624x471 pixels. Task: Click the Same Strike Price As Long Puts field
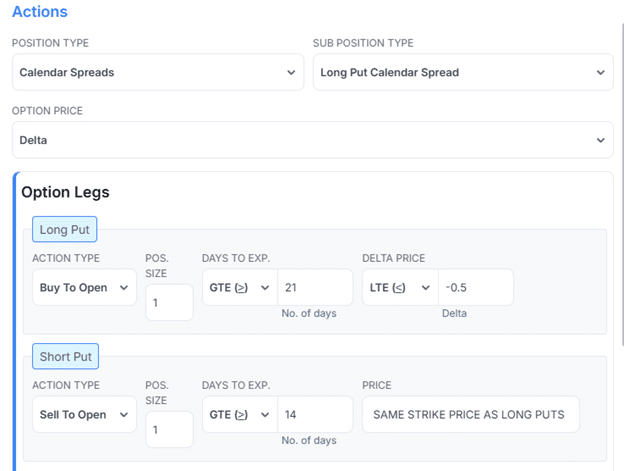[470, 414]
